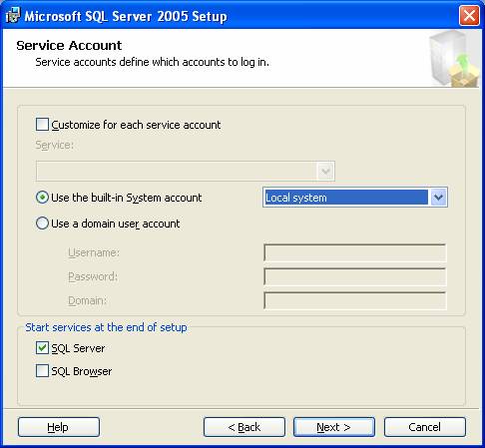485x448 pixels.
Task: Go back with the Back button
Action: coord(244,427)
